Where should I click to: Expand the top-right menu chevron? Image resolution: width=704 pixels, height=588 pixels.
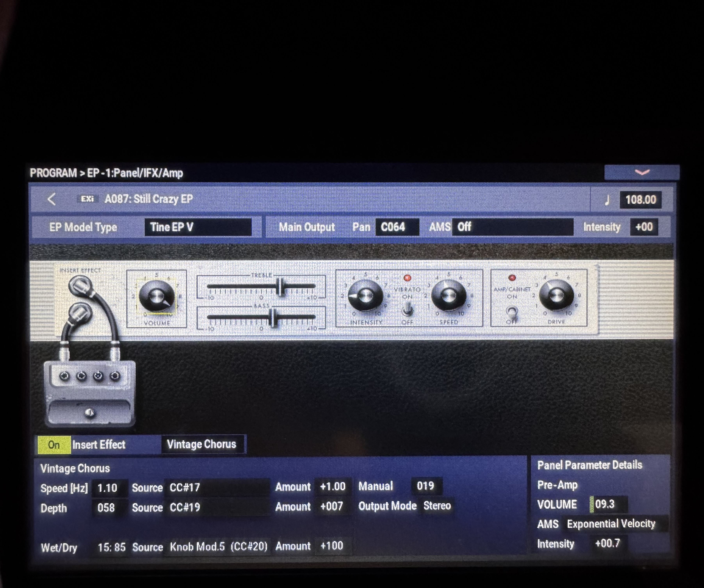pos(642,172)
